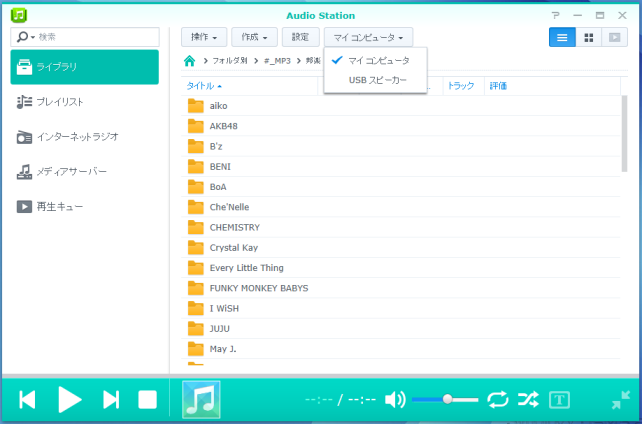Open the 操作 dropdown menu
This screenshot has width=642, height=424.
tap(204, 37)
